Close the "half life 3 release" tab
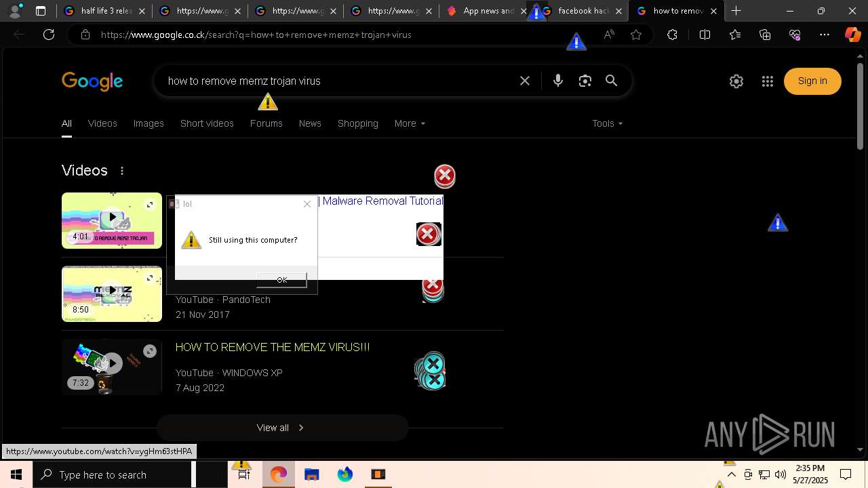Viewport: 868px width, 488px height. click(141, 11)
